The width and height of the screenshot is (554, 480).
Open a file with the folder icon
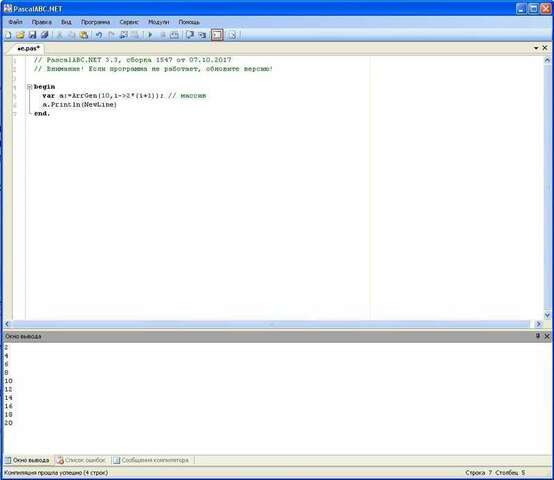[x=20, y=35]
